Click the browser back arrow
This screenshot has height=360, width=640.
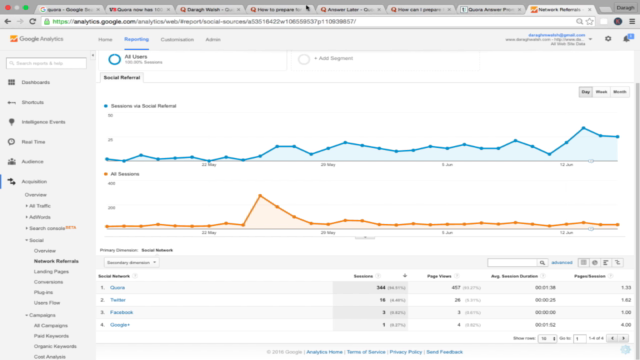coord(8,21)
